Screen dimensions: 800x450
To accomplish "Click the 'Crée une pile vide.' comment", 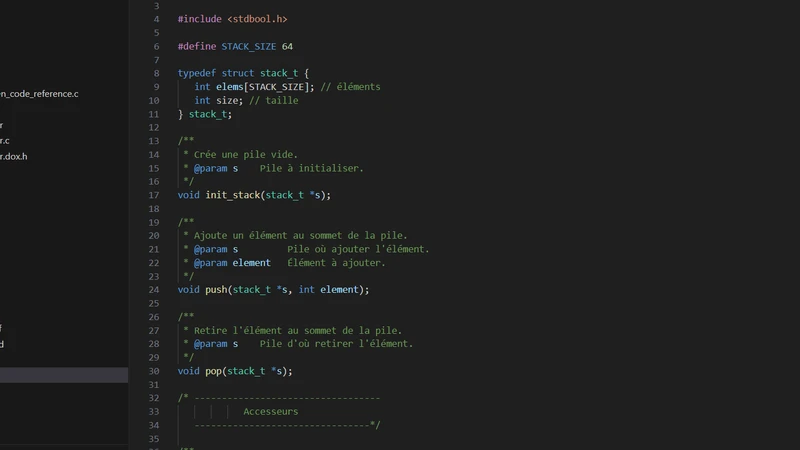I will click(x=245, y=155).
